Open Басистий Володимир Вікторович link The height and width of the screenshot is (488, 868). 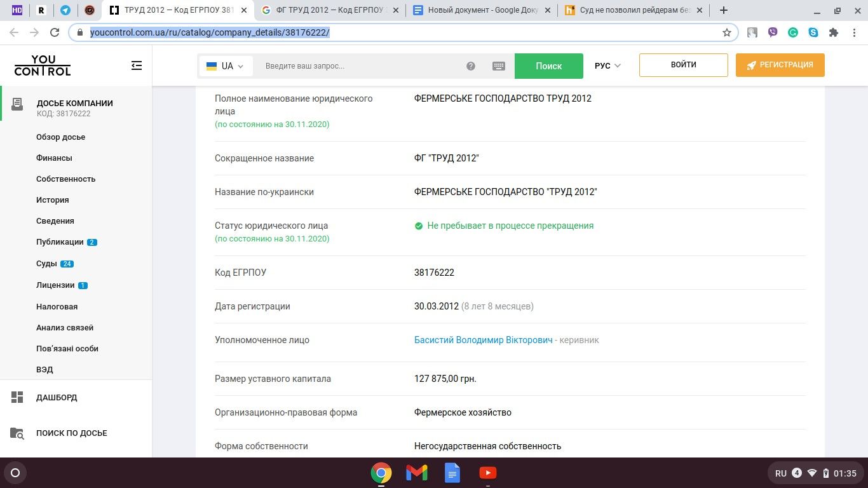[483, 340]
